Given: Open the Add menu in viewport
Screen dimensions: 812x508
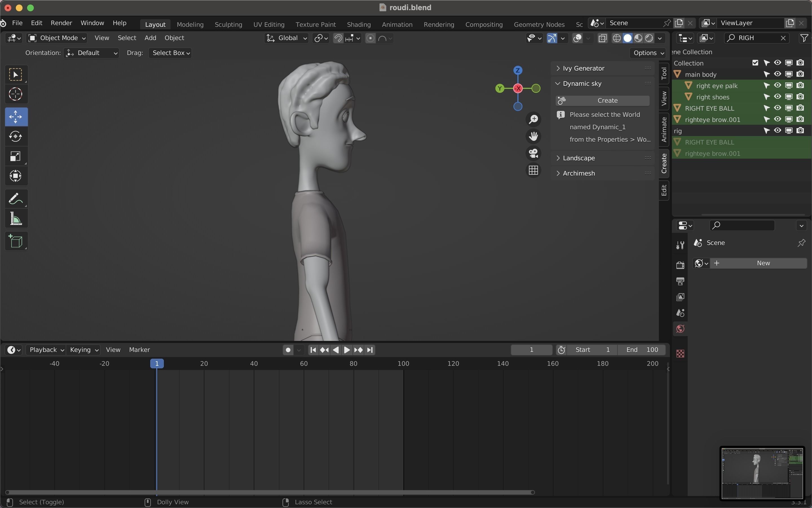Looking at the screenshot, I should (x=150, y=38).
